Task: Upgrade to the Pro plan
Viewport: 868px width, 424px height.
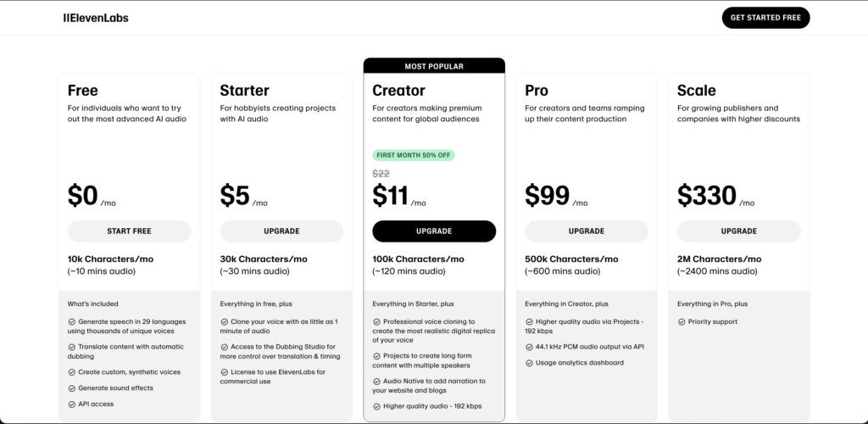Action: coord(587,231)
